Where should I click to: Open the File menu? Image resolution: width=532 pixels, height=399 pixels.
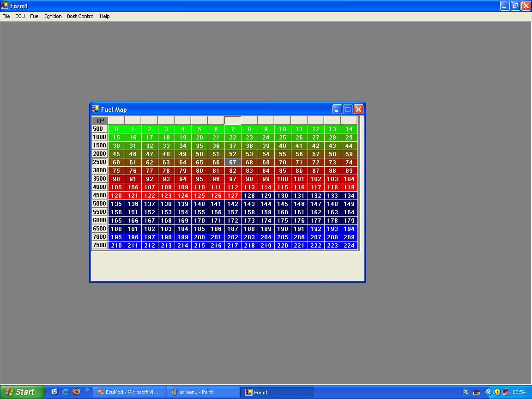point(6,16)
